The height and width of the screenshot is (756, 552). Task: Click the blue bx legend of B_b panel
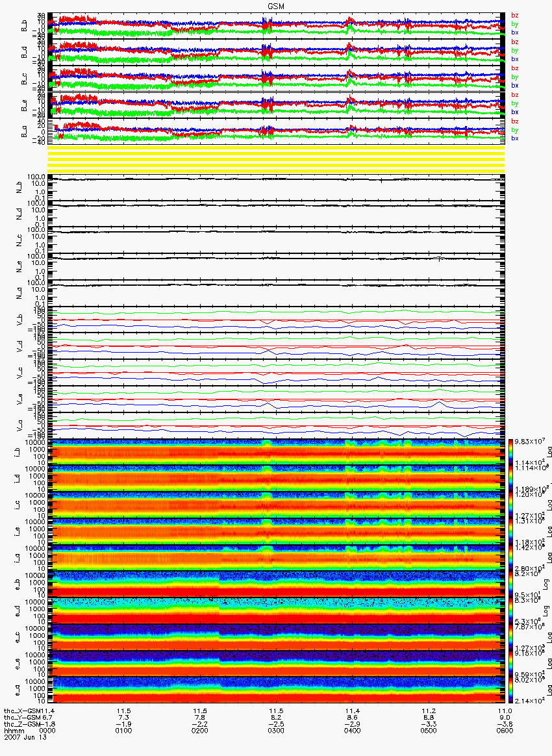[515, 32]
